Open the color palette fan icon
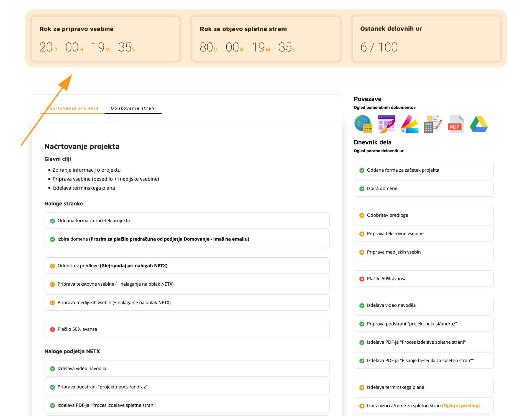The width and height of the screenshot is (532, 416). coord(410,124)
